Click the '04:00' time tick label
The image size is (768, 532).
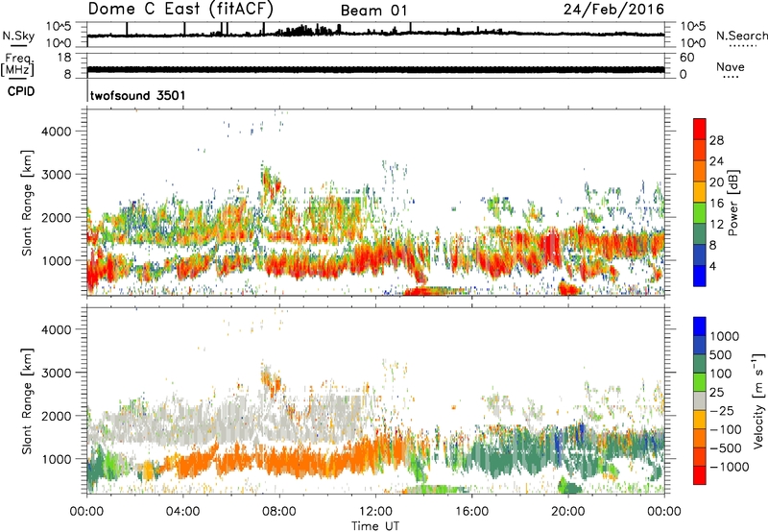pos(182,512)
